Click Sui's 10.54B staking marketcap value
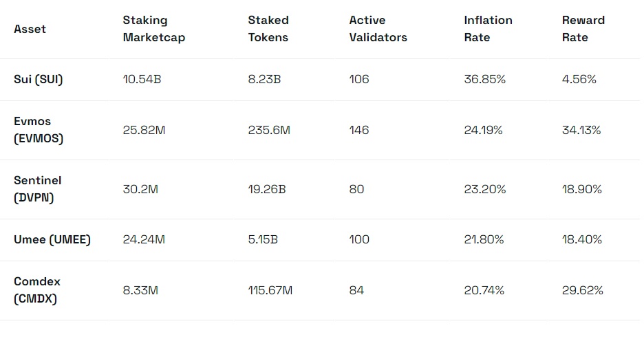The height and width of the screenshot is (339, 644). click(x=142, y=79)
